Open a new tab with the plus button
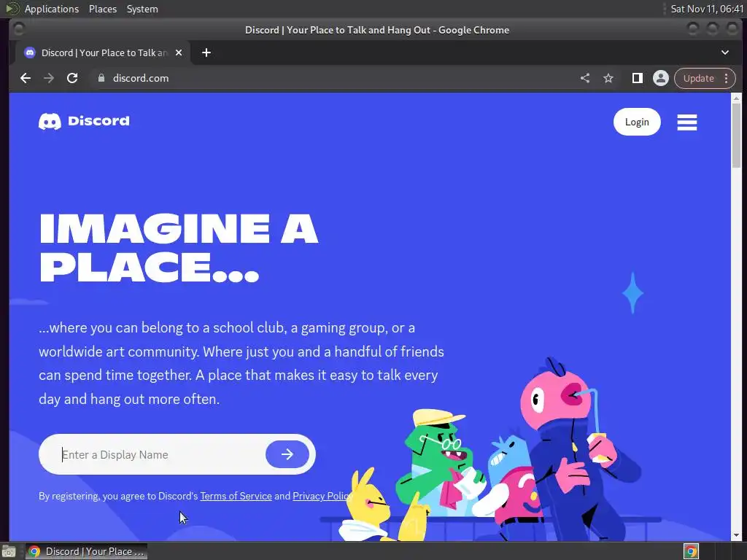The image size is (747, 560). click(x=206, y=52)
